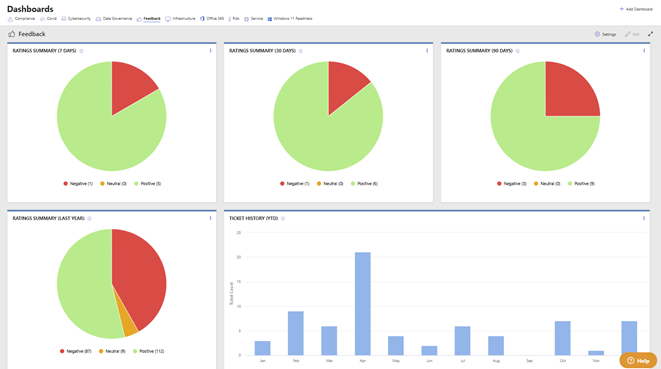
Task: Open the Risk dashboard tab
Action: click(x=234, y=19)
